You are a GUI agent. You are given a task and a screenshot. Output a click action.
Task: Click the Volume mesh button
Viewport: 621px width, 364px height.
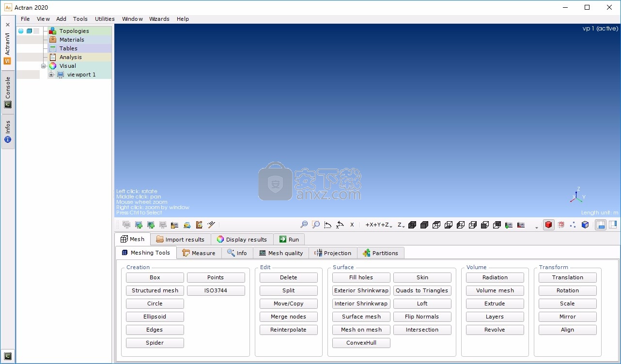coord(495,290)
